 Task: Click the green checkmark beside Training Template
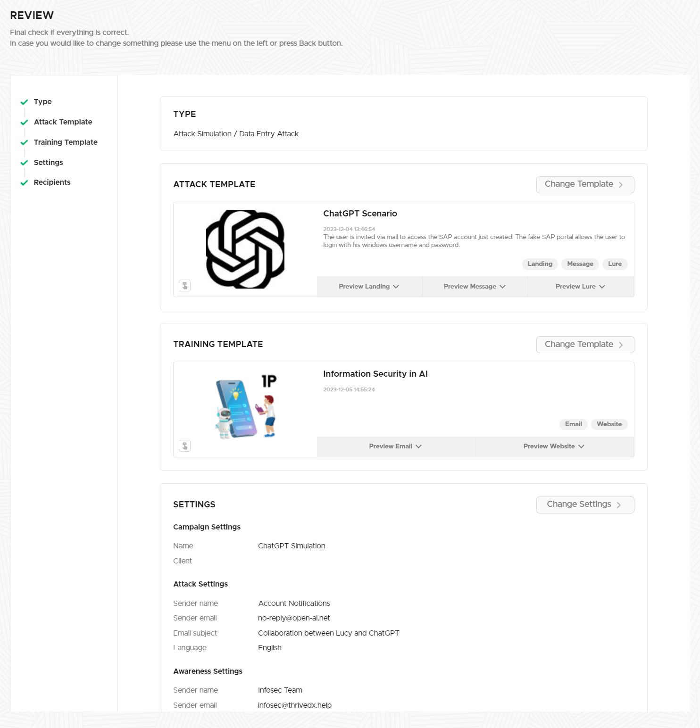(x=24, y=142)
